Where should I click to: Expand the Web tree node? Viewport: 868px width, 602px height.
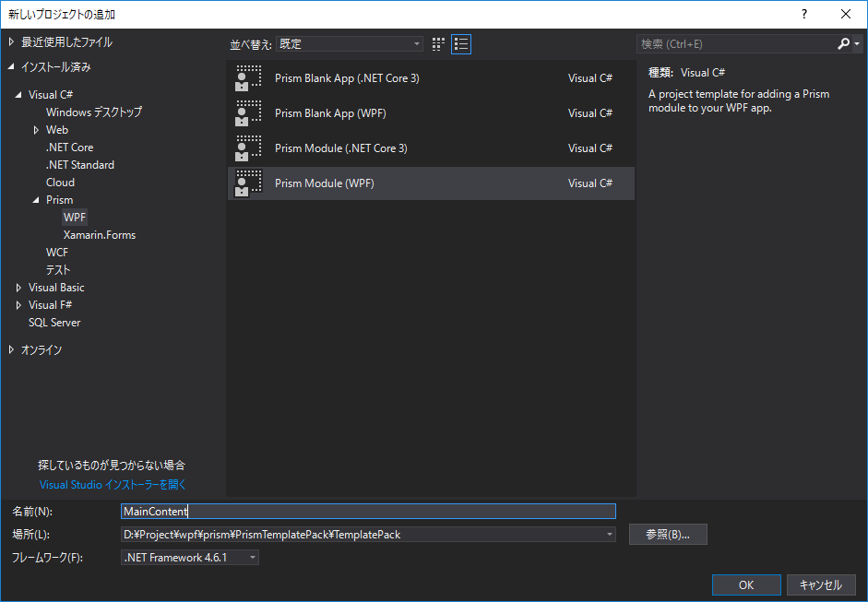37,129
